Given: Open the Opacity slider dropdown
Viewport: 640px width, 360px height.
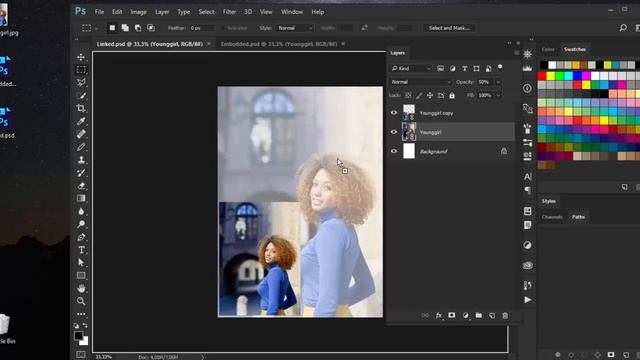Looking at the screenshot, I should (x=498, y=82).
